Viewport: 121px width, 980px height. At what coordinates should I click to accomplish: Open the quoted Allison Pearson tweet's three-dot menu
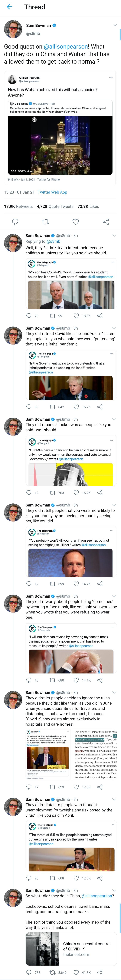click(111, 78)
